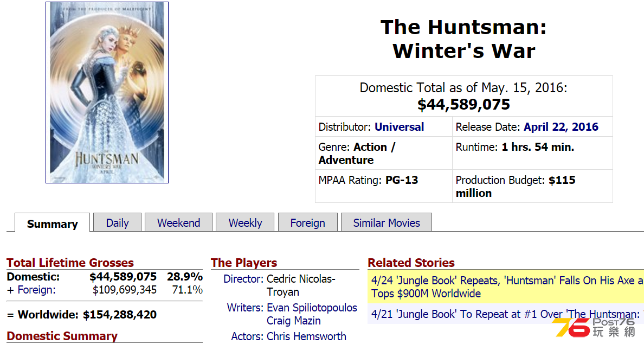The height and width of the screenshot is (344, 644).
Task: Click the Writers label link
Action: point(245,308)
